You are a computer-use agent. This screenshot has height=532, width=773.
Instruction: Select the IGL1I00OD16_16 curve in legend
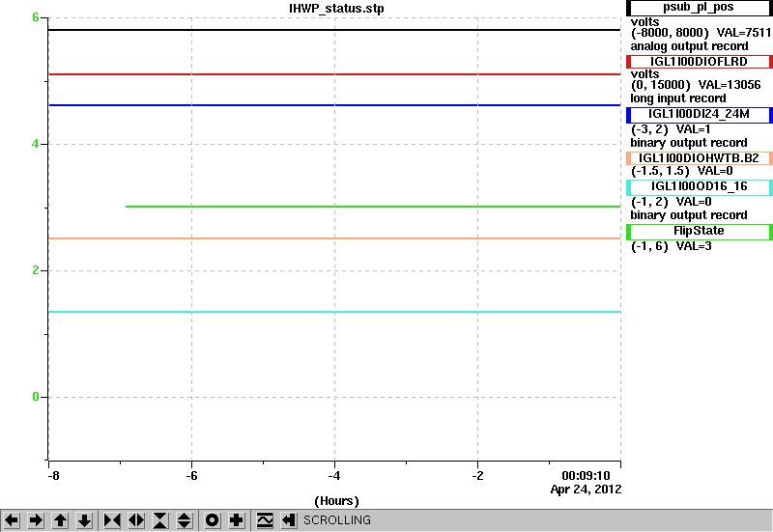pos(699,187)
